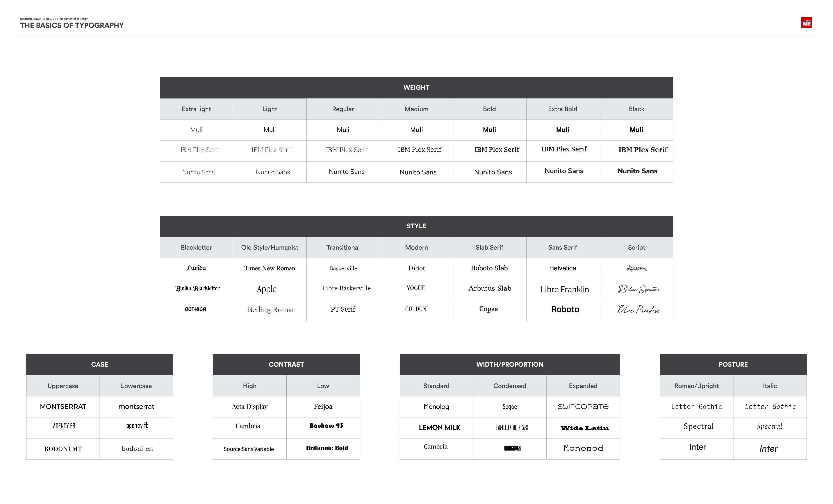The height and width of the screenshot is (504, 833).
Task: Click the CASE table header
Action: (99, 365)
